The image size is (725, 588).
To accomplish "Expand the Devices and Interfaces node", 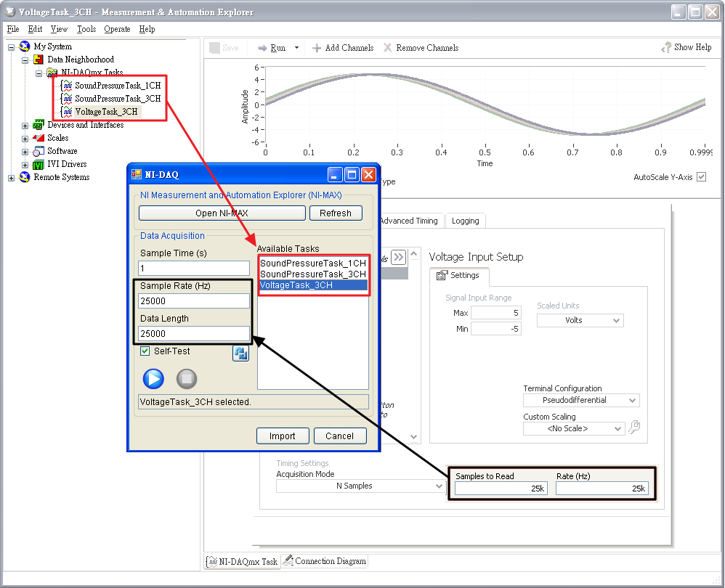I will 25,126.
